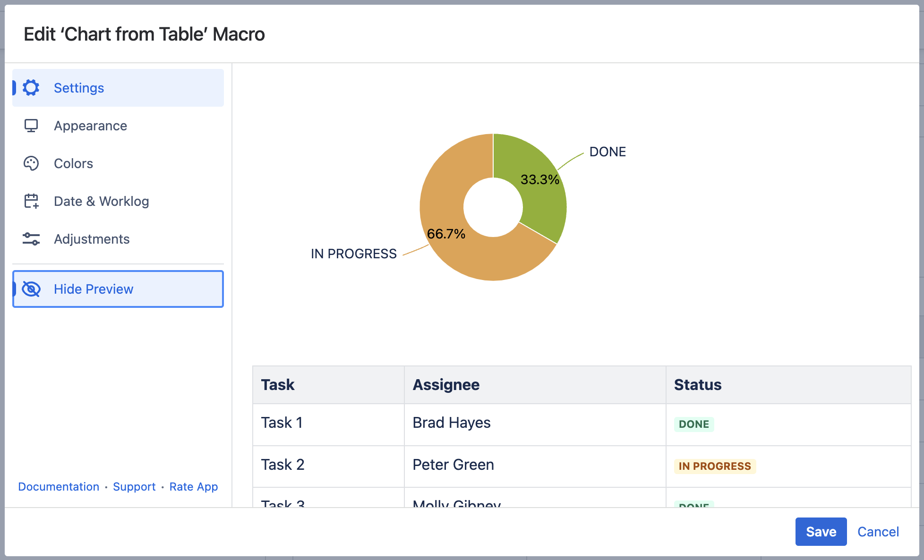Image resolution: width=924 pixels, height=560 pixels.
Task: Click the Date & Worklog calendar icon
Action: tap(31, 201)
